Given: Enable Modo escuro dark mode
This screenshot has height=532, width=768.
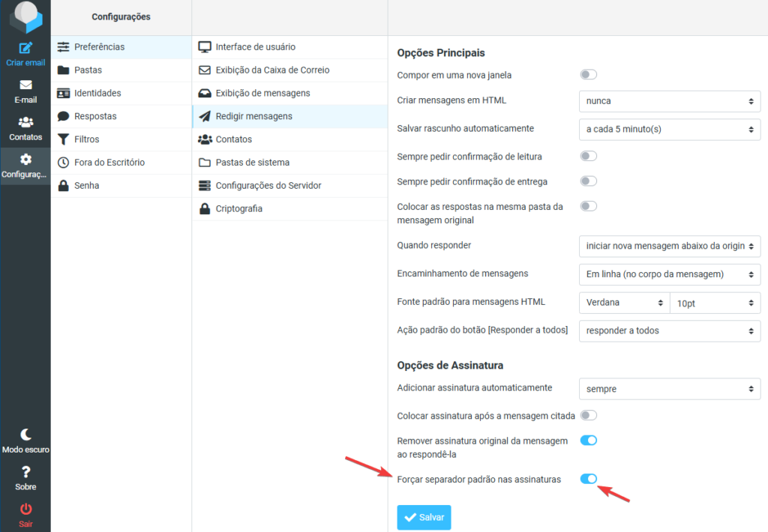Looking at the screenshot, I should 25,438.
